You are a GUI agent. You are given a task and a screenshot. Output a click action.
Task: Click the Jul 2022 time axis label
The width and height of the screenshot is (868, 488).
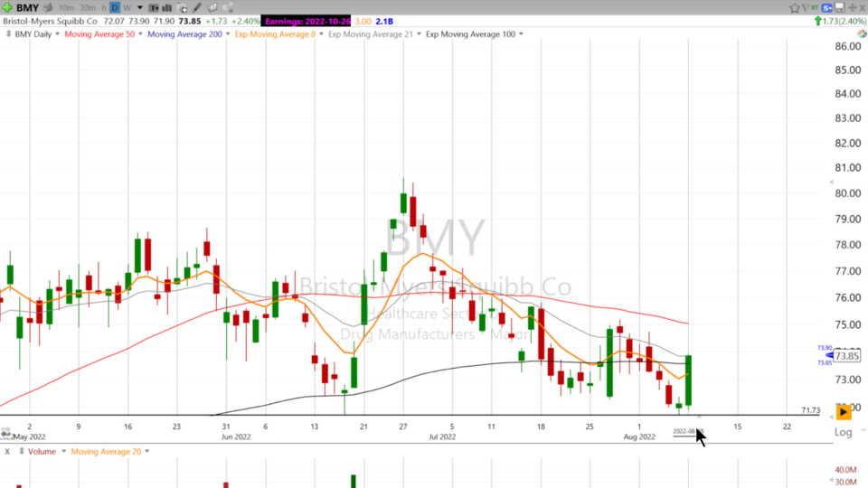[442, 436]
